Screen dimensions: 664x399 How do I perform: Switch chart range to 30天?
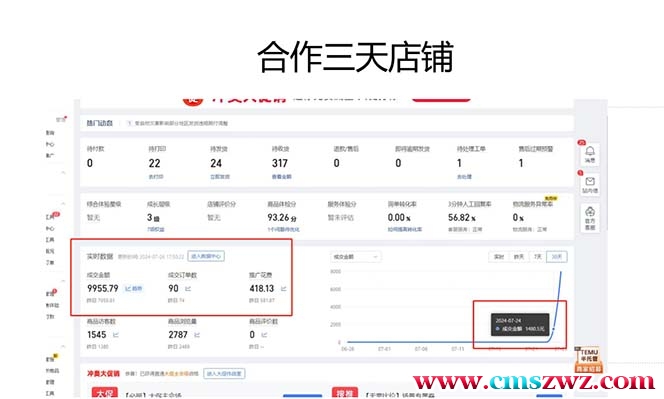(556, 257)
